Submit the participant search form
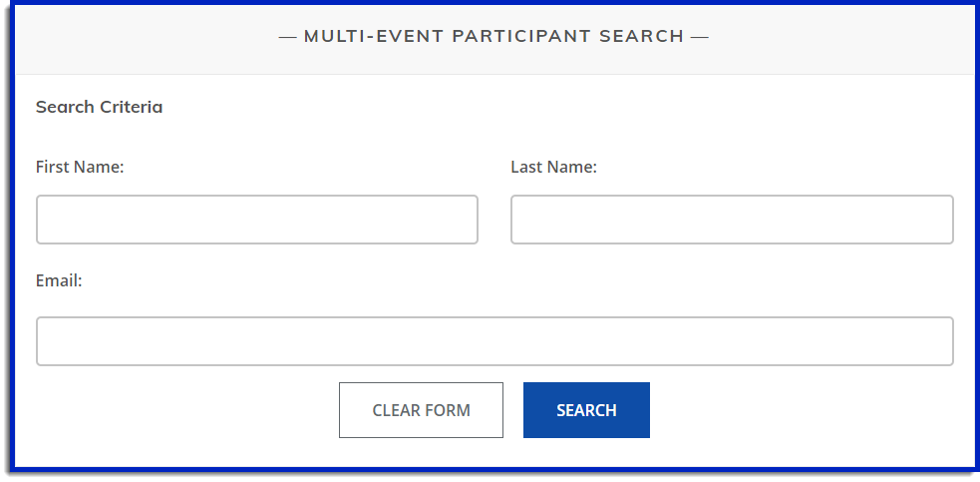 (586, 410)
